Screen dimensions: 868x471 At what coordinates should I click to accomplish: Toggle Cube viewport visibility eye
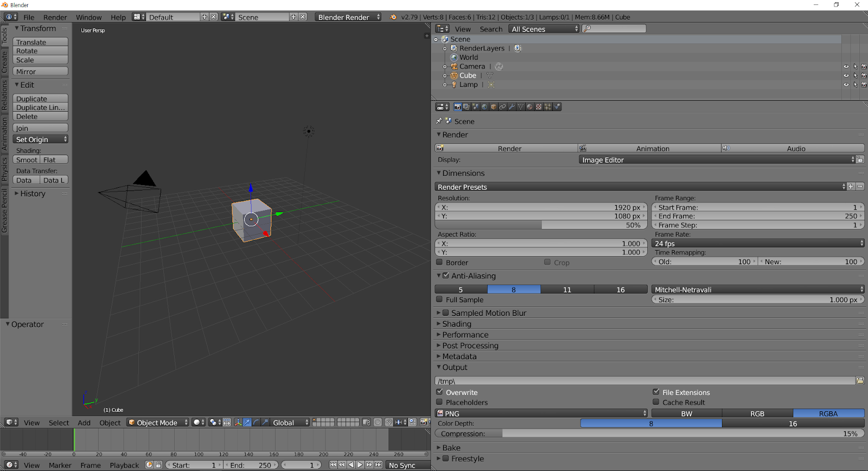(x=846, y=75)
